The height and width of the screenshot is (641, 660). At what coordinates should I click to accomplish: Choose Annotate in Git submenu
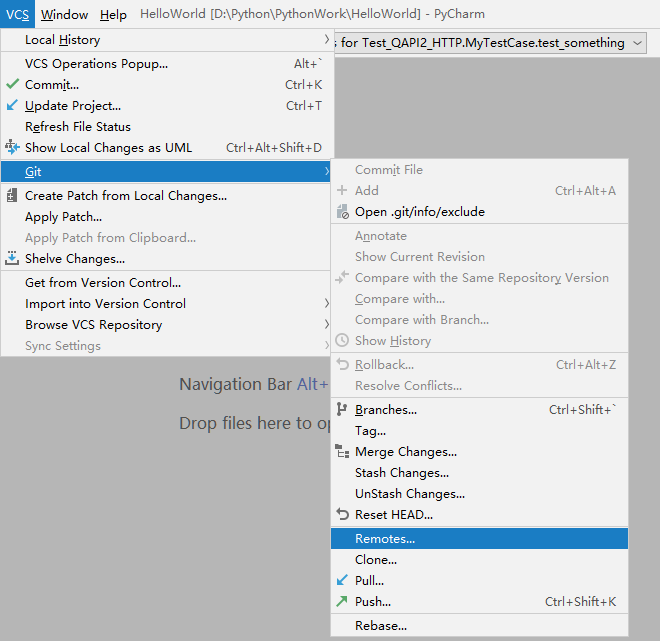click(x=479, y=236)
